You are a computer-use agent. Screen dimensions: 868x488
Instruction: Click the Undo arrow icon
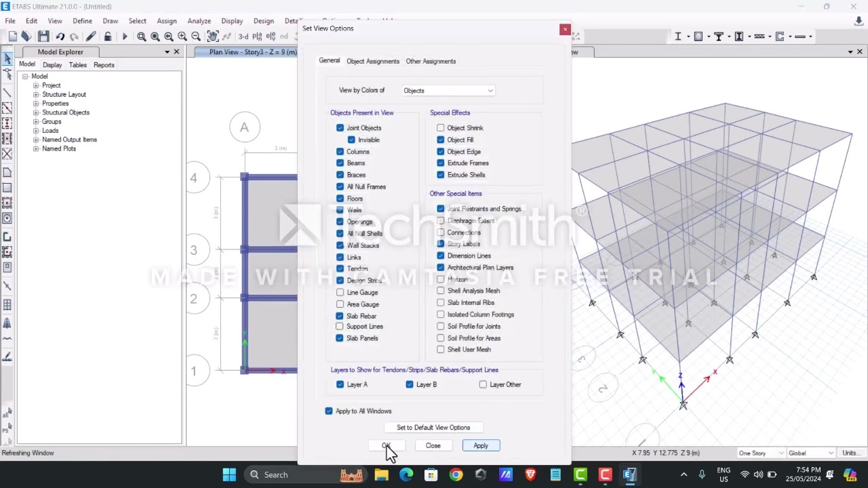pos(60,37)
